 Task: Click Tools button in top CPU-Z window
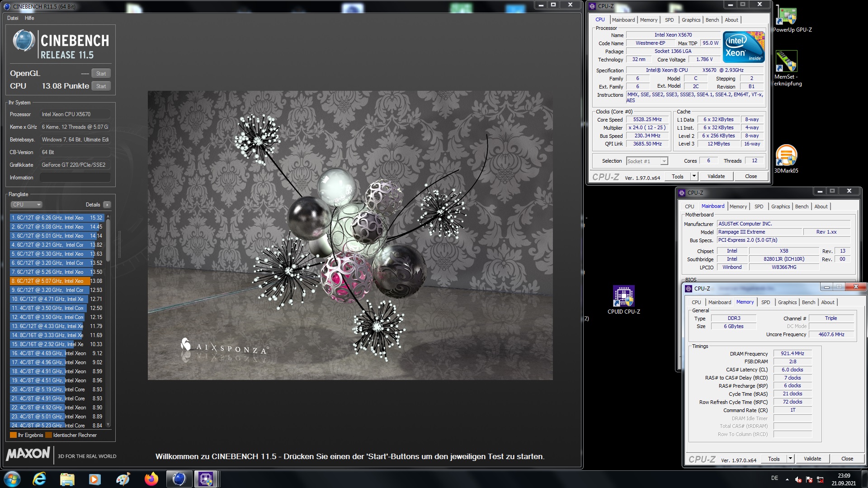(x=678, y=177)
